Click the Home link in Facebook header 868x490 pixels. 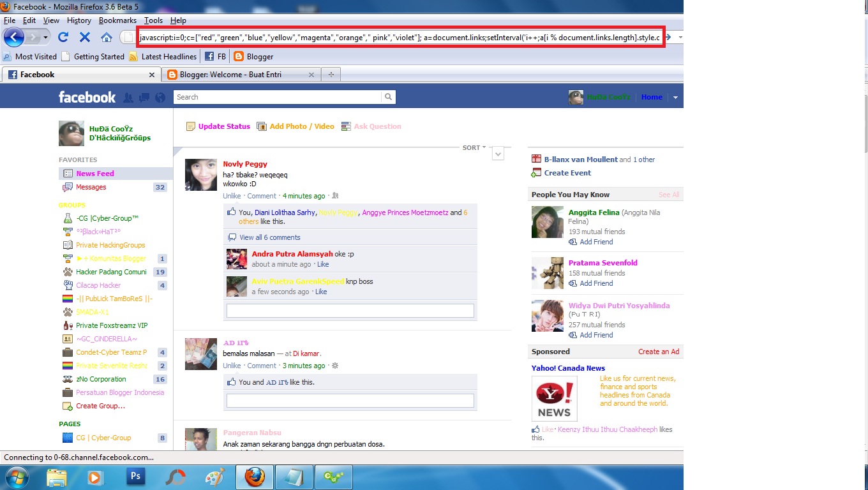point(652,97)
